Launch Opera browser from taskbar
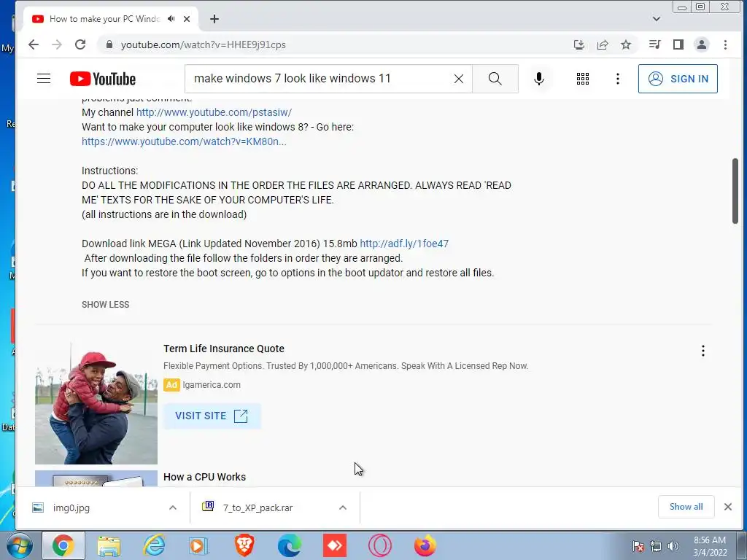 (379, 545)
